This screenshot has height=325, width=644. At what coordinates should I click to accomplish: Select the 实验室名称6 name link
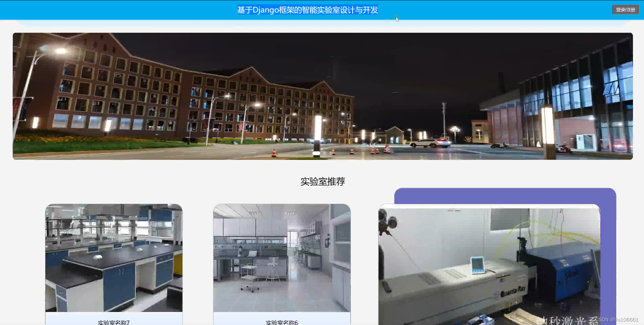[282, 323]
